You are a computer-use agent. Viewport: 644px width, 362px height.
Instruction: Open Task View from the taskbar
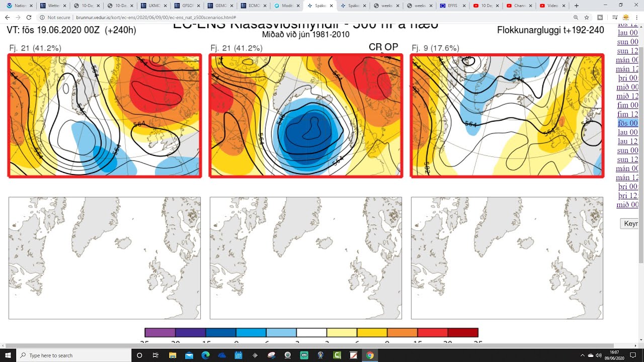tap(156, 355)
